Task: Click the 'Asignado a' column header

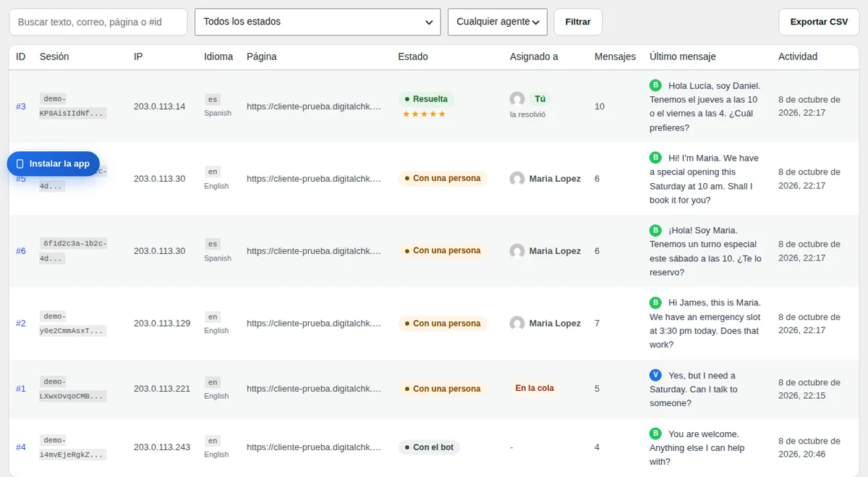Action: click(x=534, y=56)
